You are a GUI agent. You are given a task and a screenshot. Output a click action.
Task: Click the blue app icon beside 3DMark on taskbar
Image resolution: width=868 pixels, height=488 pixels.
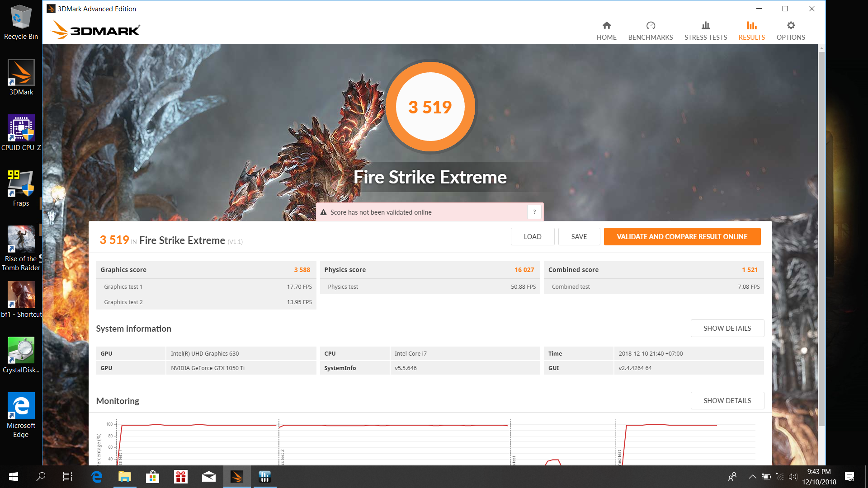[x=265, y=477]
